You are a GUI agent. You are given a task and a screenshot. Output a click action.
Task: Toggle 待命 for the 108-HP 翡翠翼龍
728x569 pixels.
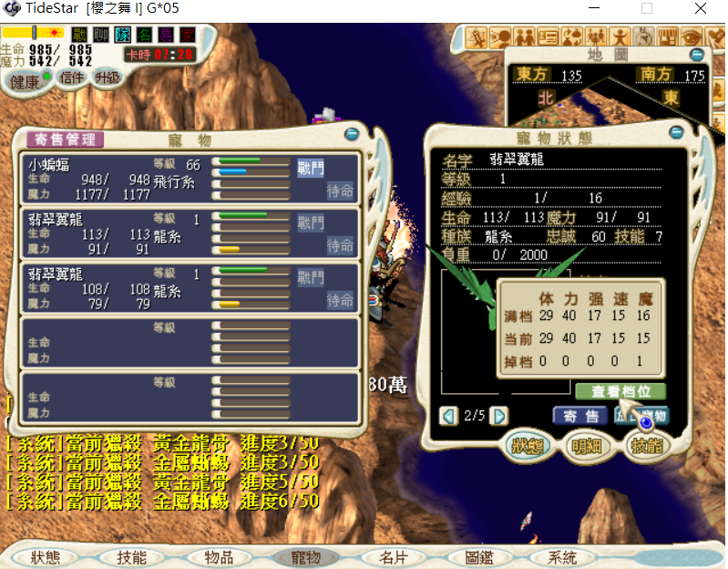[340, 300]
